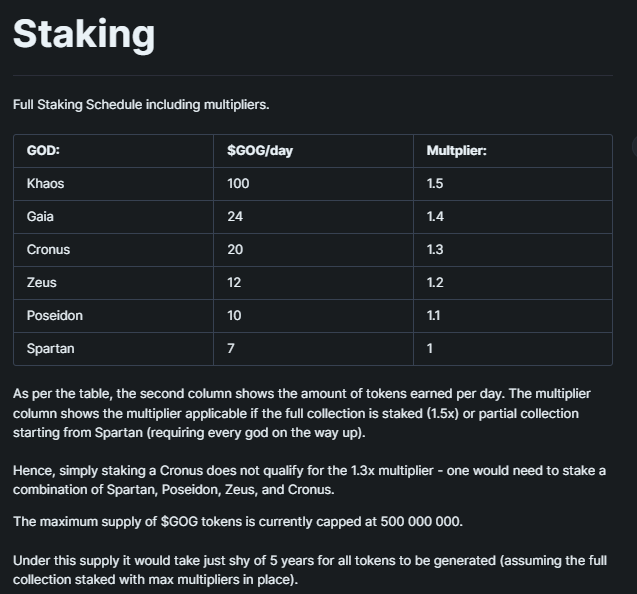Select the $GOG/day column header
Image resolution: width=637 pixels, height=594 pixels.
point(313,151)
